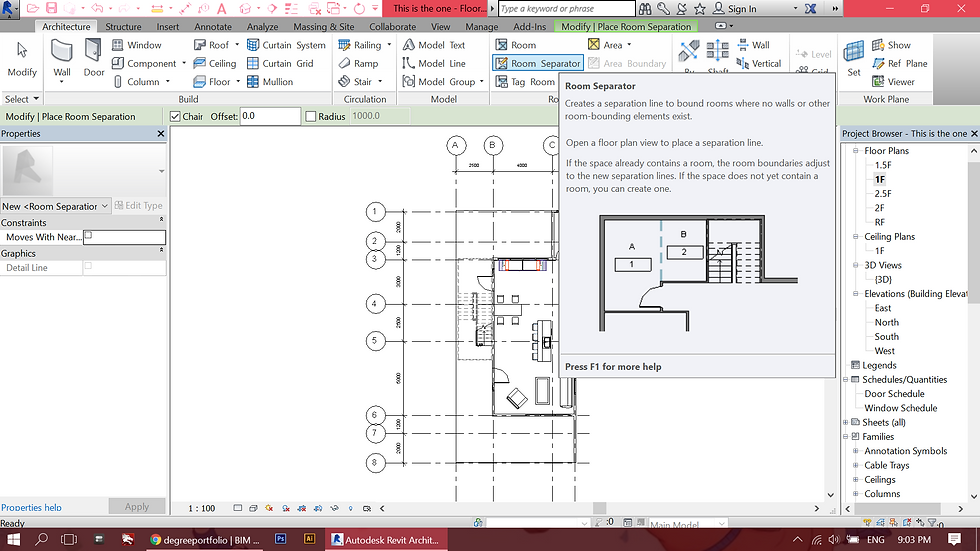Viewport: 980px width, 551px height.
Task: Click the Save icon in quick access toolbar
Action: click(x=51, y=9)
